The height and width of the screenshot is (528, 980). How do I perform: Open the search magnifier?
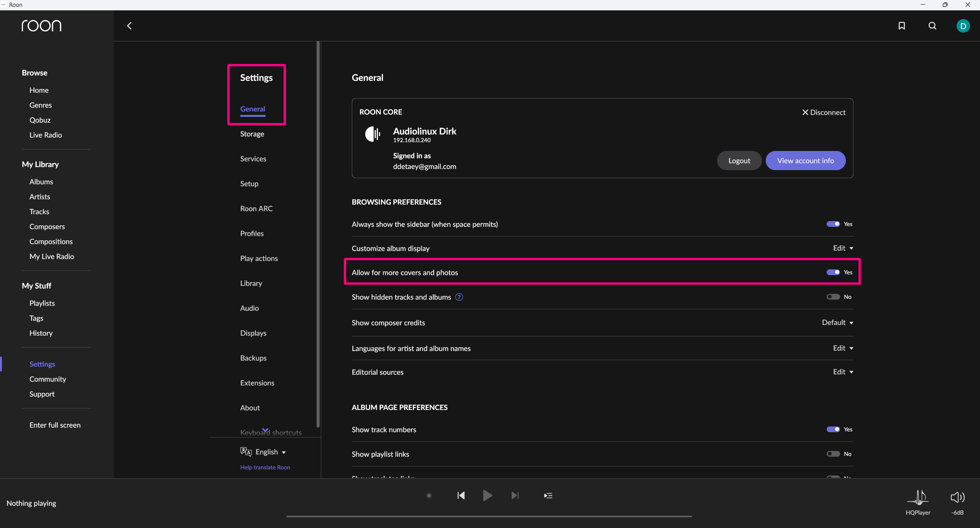932,26
